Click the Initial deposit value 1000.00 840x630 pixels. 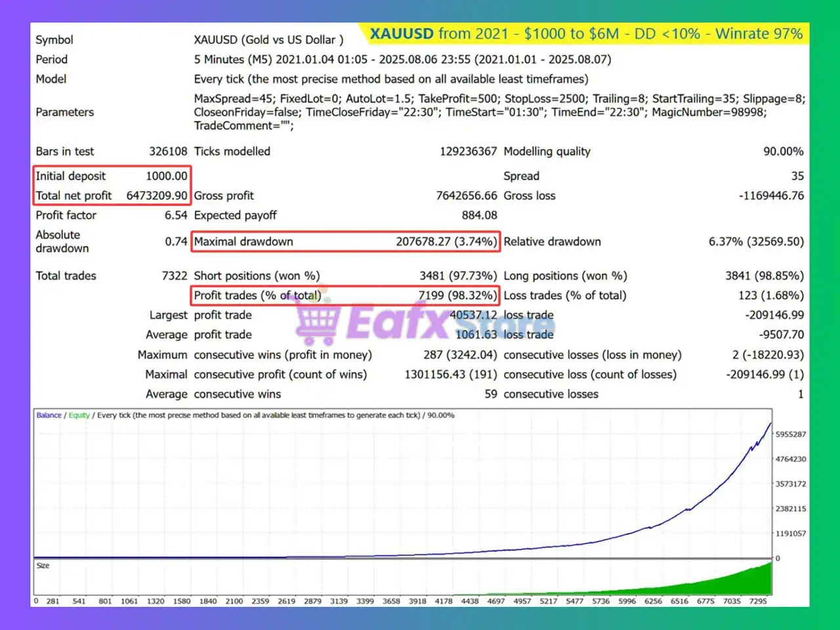(x=166, y=176)
